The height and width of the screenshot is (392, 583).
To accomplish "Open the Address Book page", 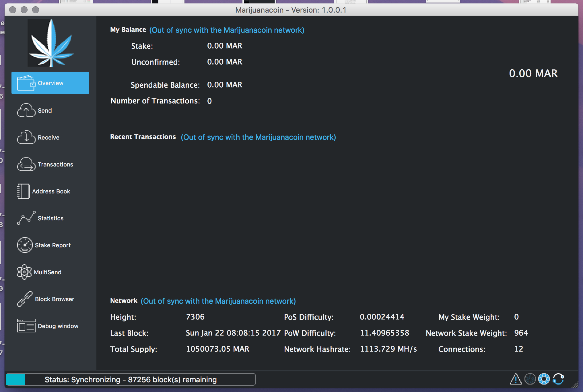I will 51,191.
